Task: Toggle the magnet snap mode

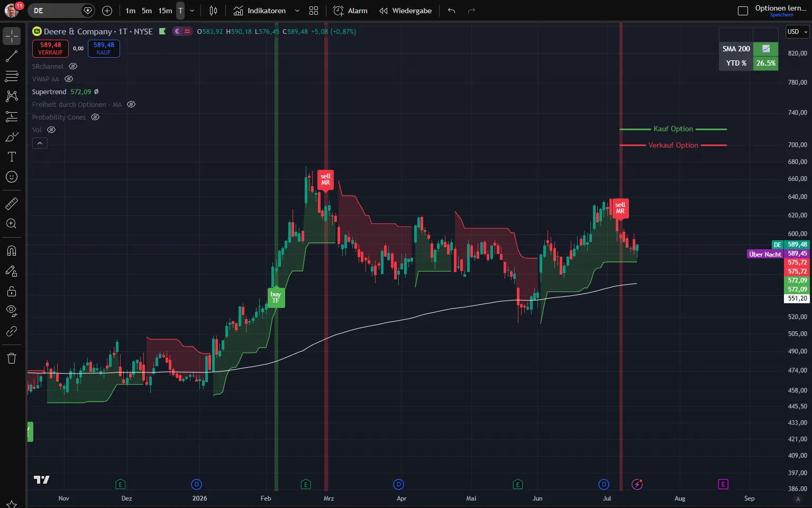Action: (x=12, y=251)
